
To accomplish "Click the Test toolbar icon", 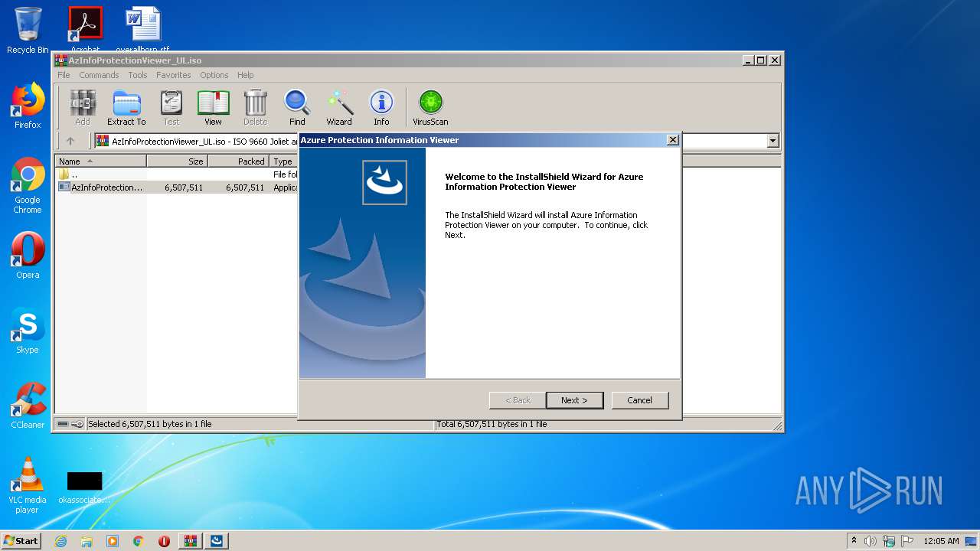I will (171, 108).
